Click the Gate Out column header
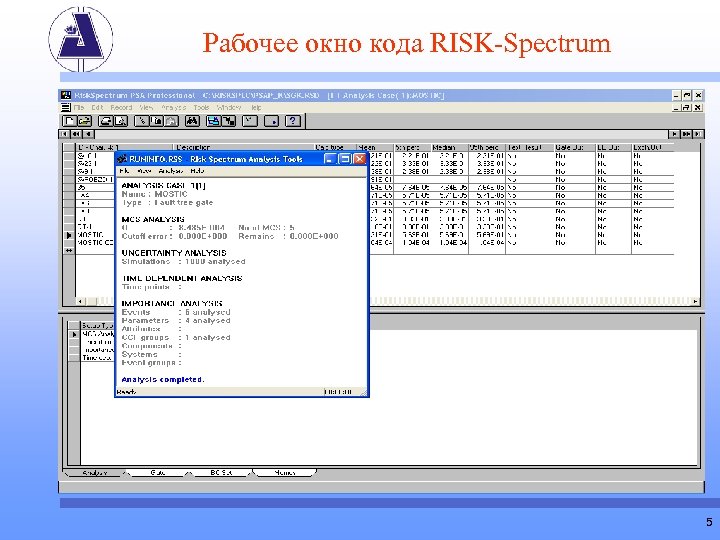Viewport: 720px width, 540px height. pos(574,147)
